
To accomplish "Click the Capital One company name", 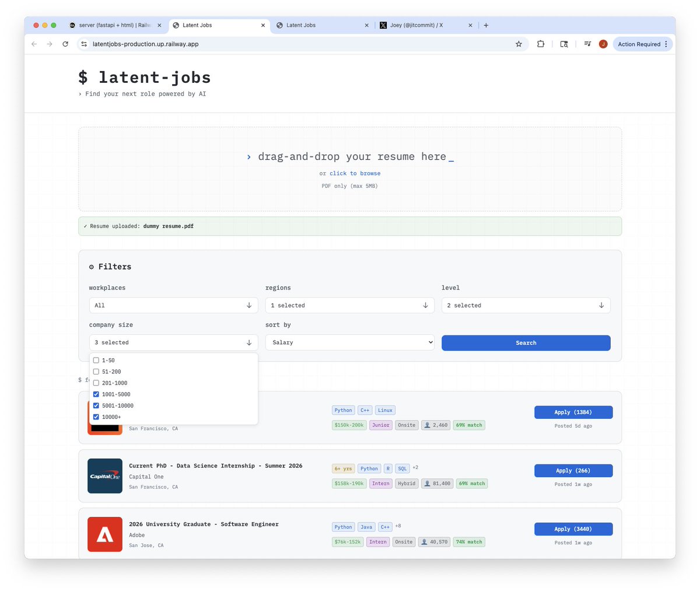I will [x=146, y=477].
